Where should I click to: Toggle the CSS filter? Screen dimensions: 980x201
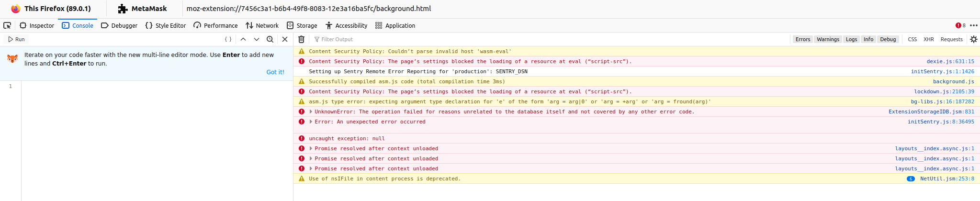tap(912, 39)
